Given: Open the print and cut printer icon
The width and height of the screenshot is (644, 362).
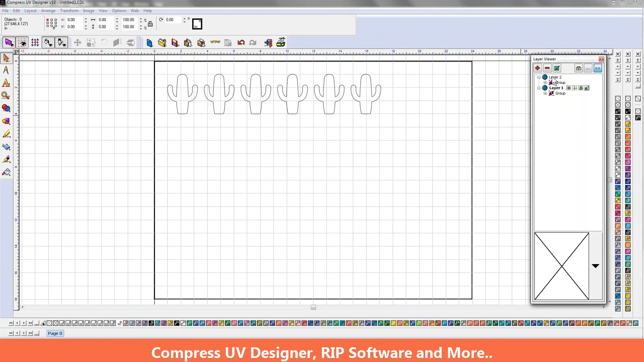Looking at the screenshot, I should point(281,43).
